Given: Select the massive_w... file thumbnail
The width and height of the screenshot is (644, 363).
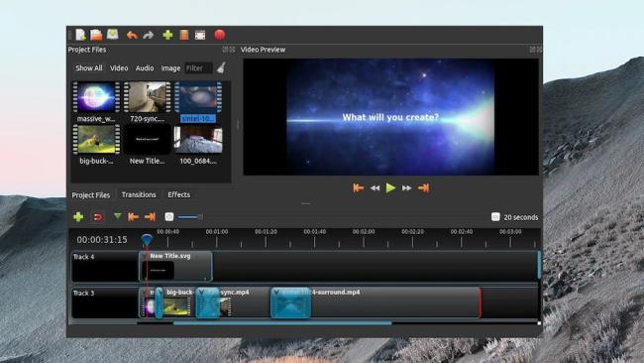Looking at the screenshot, I should tap(96, 97).
